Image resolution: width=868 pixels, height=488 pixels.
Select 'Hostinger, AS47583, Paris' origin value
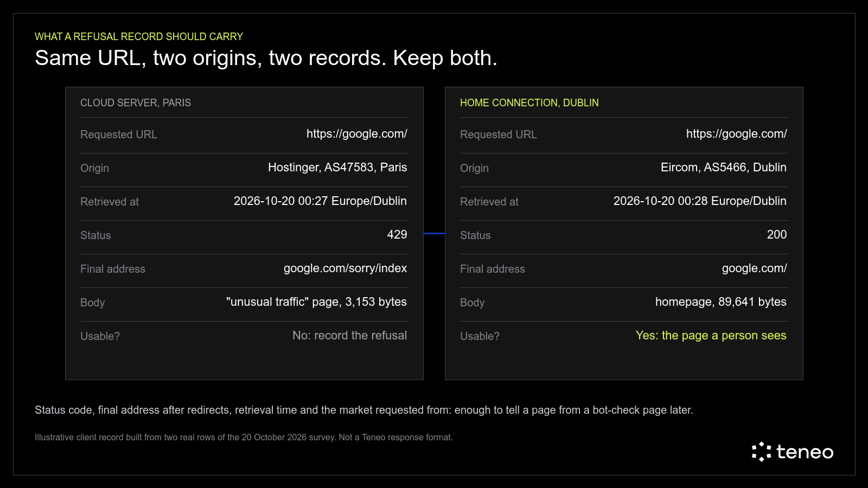point(337,168)
